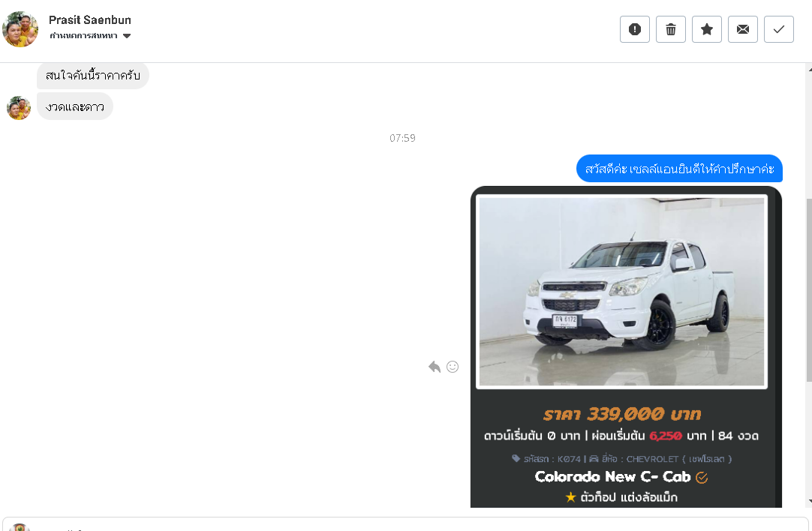Image resolution: width=812 pixels, height=531 pixels.
Task: Delete conversation with trash icon
Action: (x=671, y=29)
